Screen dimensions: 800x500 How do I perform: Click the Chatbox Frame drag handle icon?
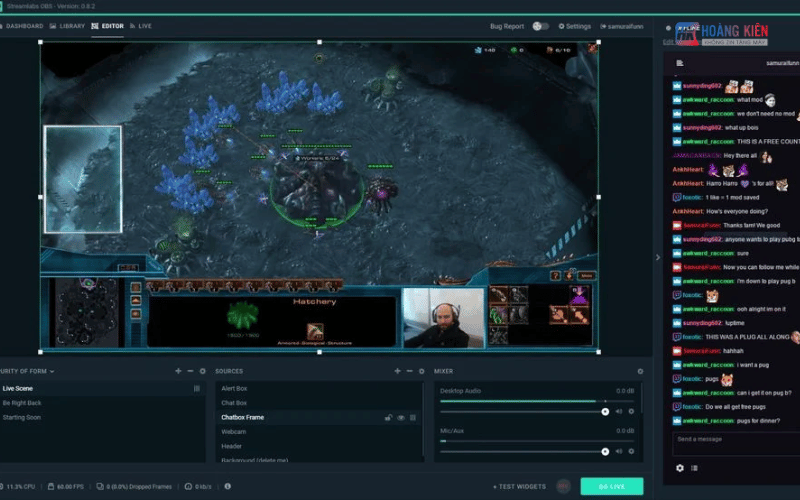[413, 417]
